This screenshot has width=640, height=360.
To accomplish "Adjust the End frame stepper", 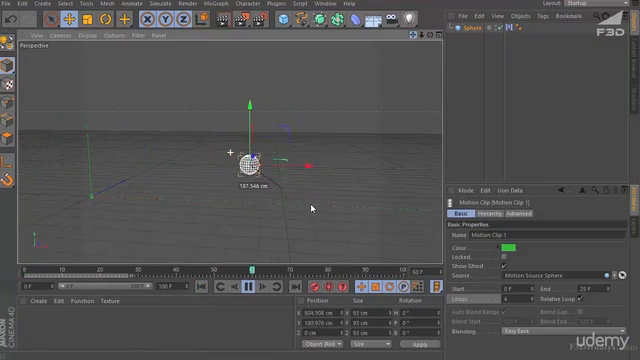I will [608, 289].
